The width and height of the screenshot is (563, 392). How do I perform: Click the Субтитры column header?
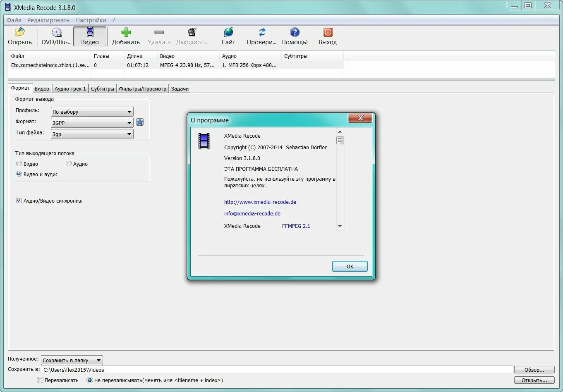click(313, 56)
